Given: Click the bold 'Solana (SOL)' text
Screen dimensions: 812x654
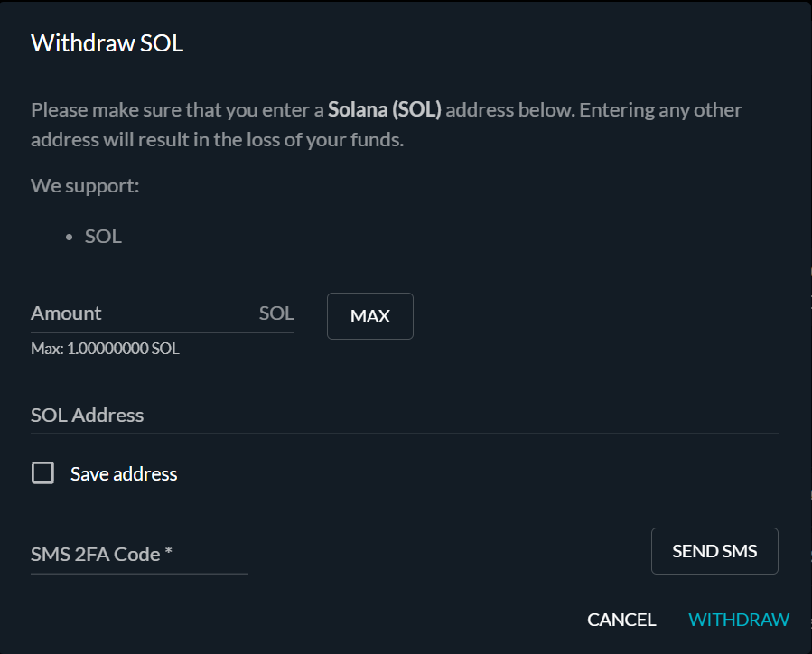Looking at the screenshot, I should point(385,110).
